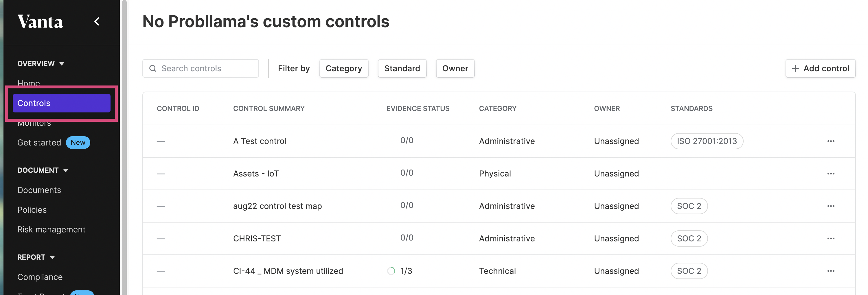Image resolution: width=868 pixels, height=295 pixels.
Task: Click Physical category of Assets - IoT
Action: click(495, 174)
